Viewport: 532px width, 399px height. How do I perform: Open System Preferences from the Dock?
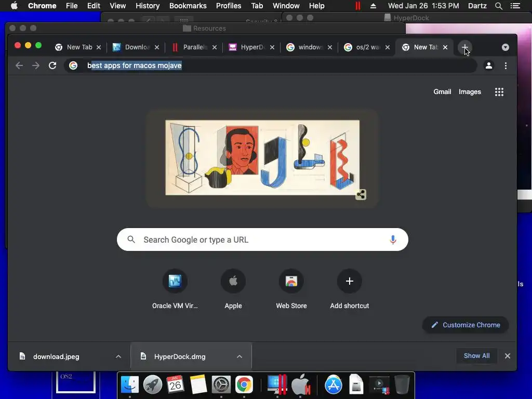(x=221, y=385)
